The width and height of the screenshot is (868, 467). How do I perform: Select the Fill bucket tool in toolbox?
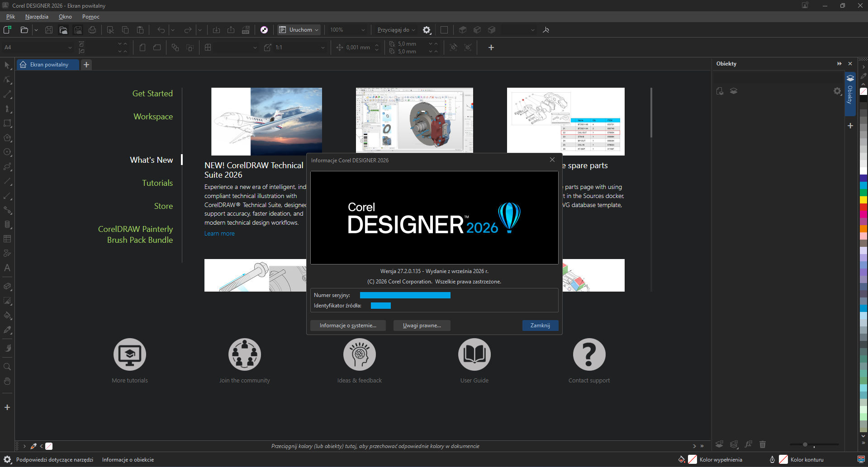click(7, 316)
